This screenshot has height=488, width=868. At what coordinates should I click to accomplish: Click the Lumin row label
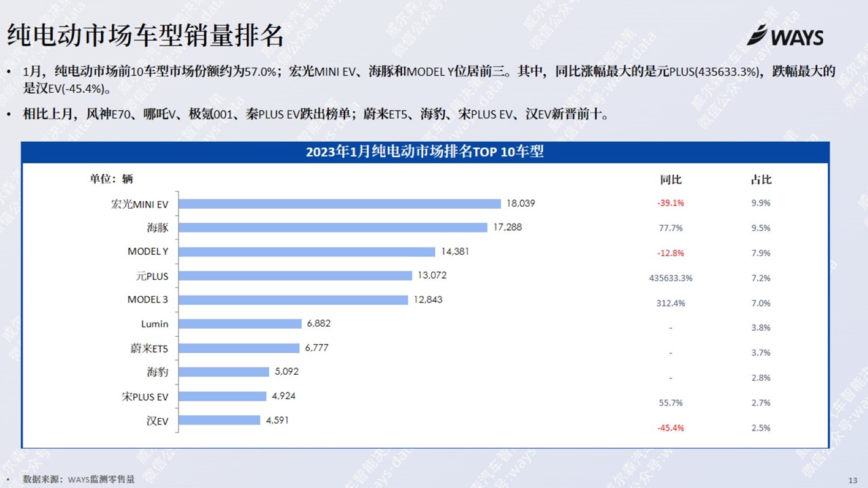[x=155, y=324]
